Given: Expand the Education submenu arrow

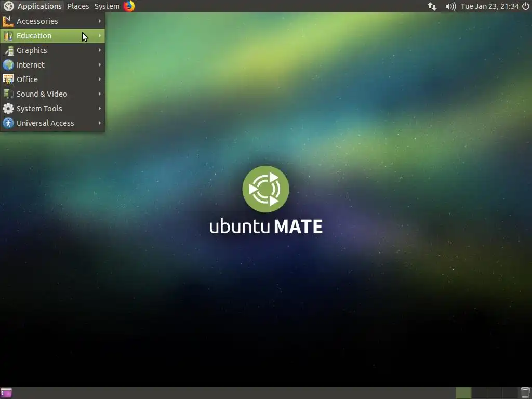Looking at the screenshot, I should tap(100, 36).
